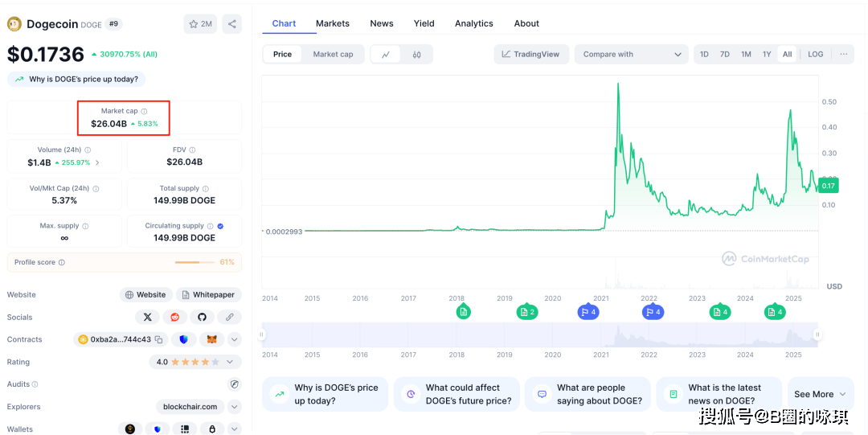Open Dogecoin Reddit social link
Image resolution: width=868 pixels, height=435 pixels.
click(x=175, y=317)
